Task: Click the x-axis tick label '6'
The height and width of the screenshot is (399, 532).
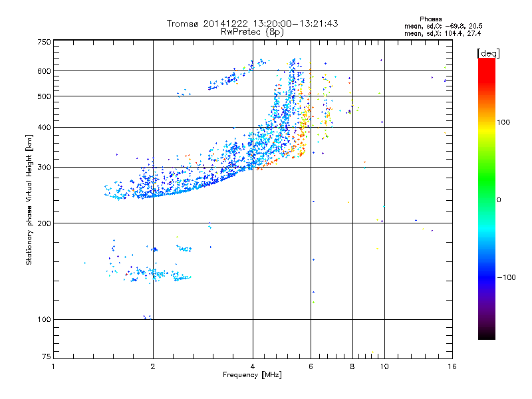Action: 311,366
